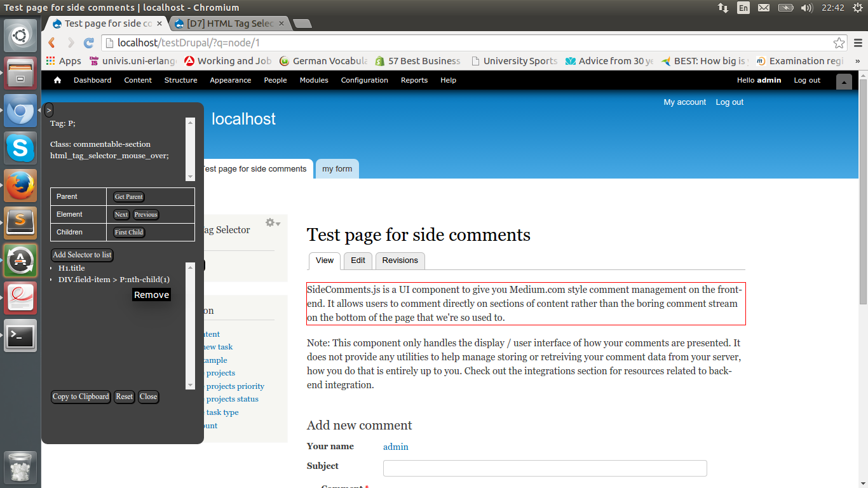Open the Chromium menu icon
Viewport: 868px width, 488px height.
click(859, 43)
